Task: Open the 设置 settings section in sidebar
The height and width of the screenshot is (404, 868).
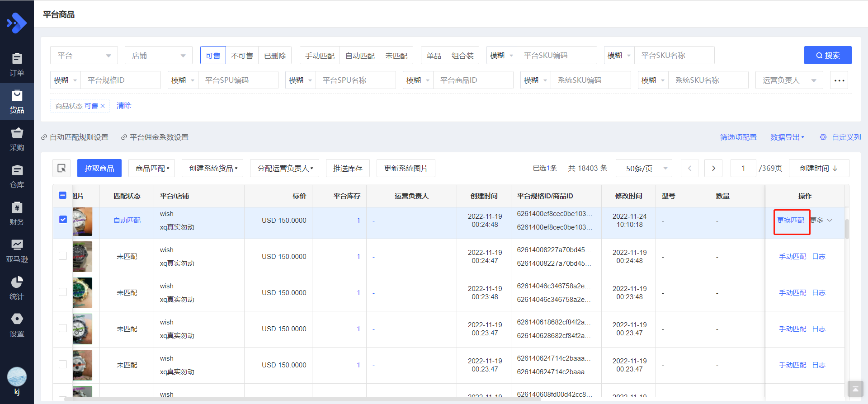Action: pos(17,325)
